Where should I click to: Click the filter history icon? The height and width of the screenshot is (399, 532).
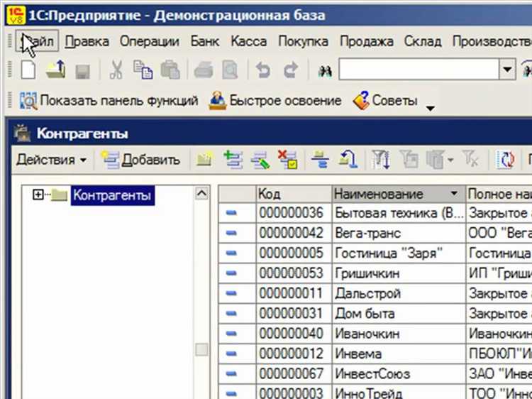pyautogui.click(x=436, y=160)
